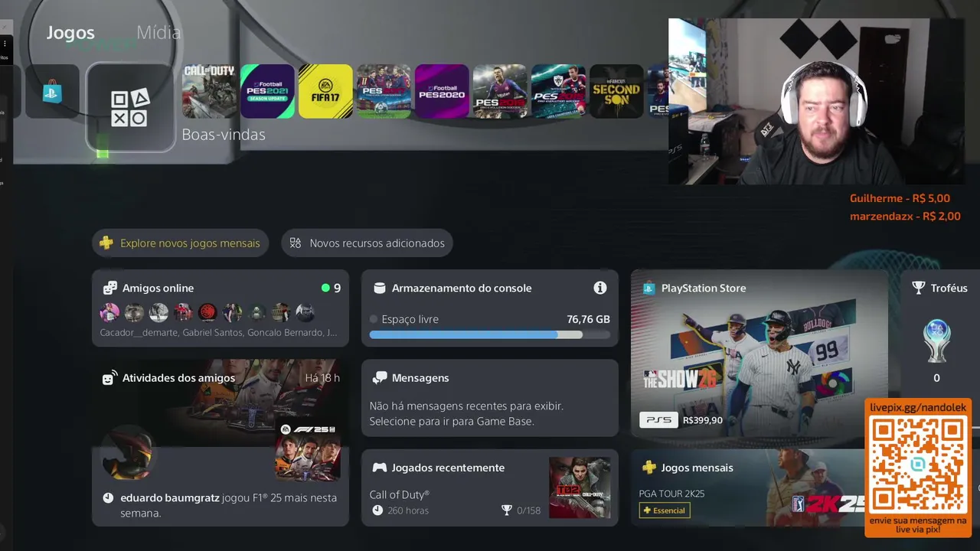Open the F1 25 game cover thumbnail
The image size is (980, 551).
click(x=308, y=452)
